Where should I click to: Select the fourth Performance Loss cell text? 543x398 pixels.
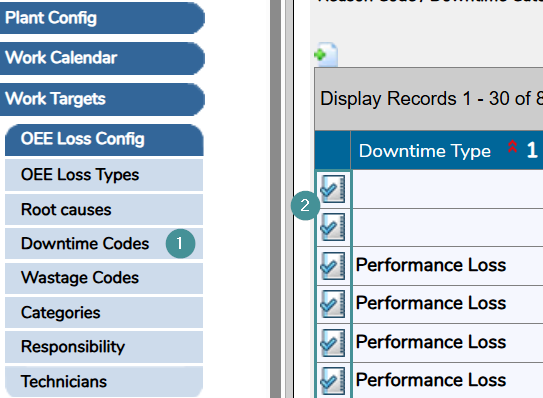(431, 380)
